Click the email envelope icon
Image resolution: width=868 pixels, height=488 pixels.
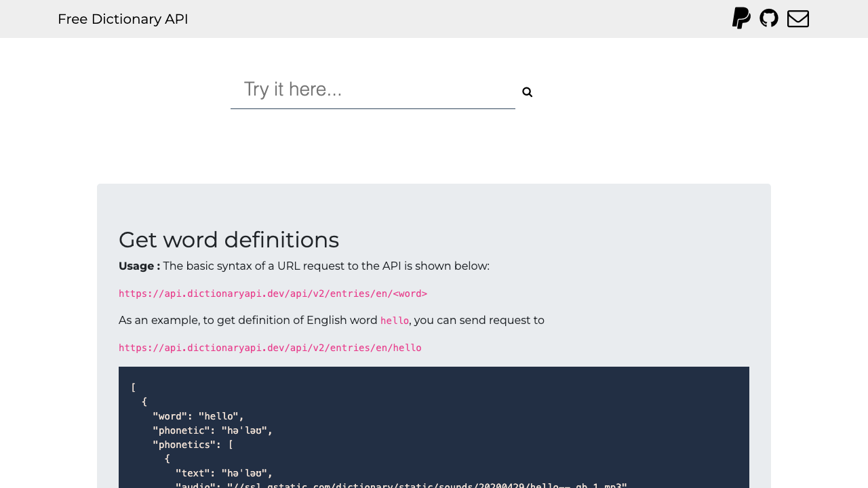[x=798, y=18]
